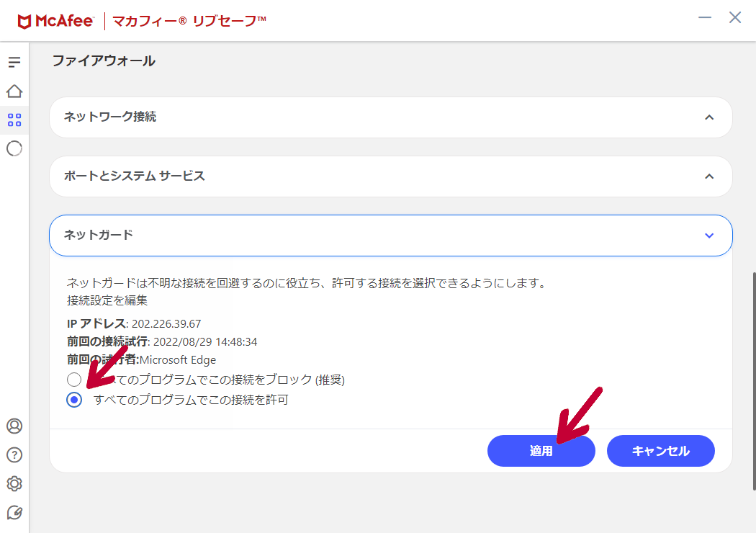The height and width of the screenshot is (533, 756).
Task: Go to the Home screen icon
Action: (x=14, y=91)
